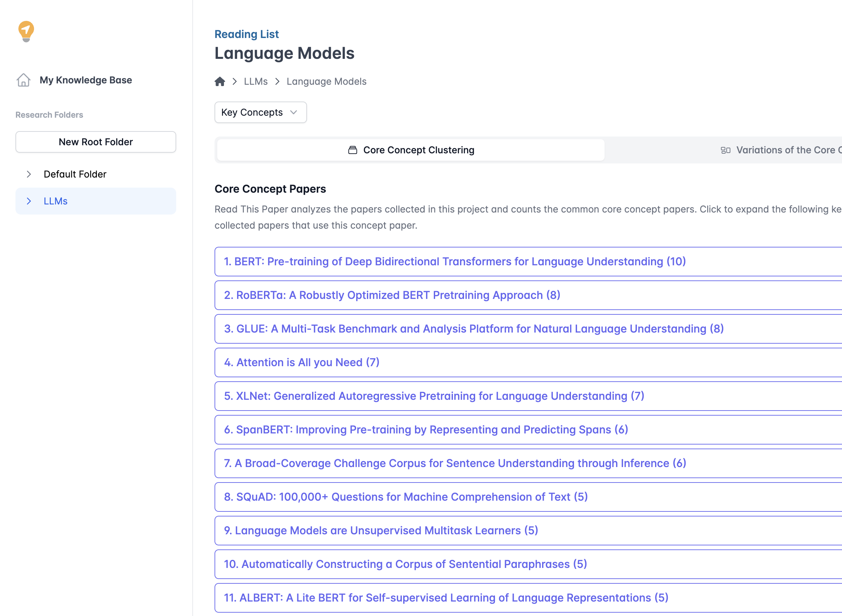Expand the Default Folder chevron
Screen dimensions: 842x616
tap(29, 174)
